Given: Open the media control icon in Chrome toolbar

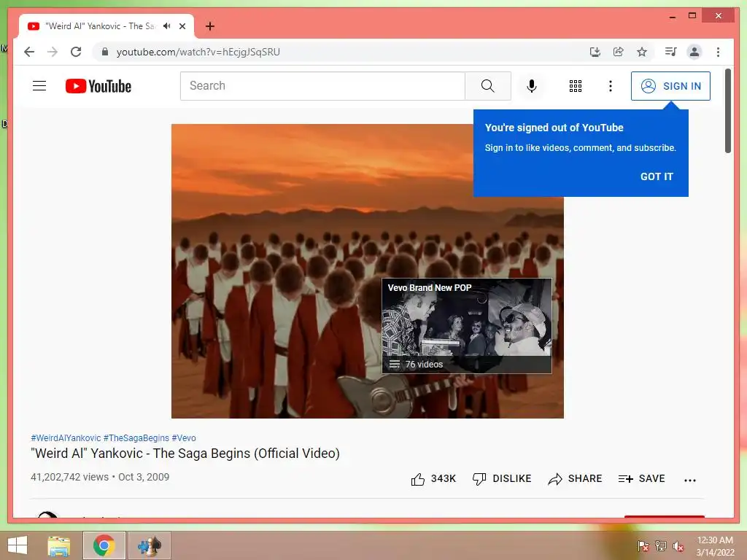Looking at the screenshot, I should [671, 52].
